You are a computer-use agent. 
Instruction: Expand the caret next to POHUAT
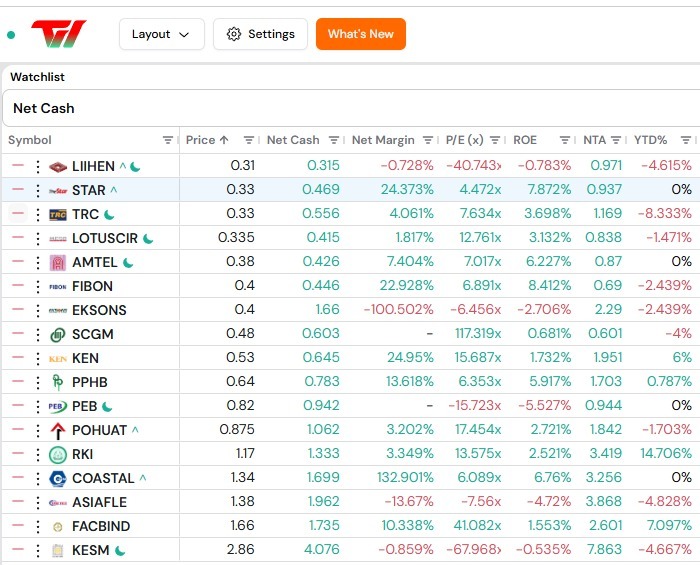coord(135,430)
